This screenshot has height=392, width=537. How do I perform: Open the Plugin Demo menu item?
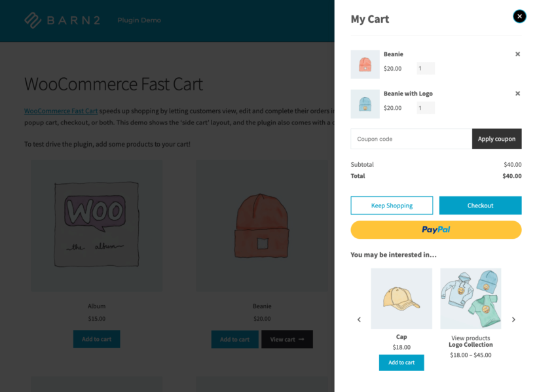pos(139,20)
